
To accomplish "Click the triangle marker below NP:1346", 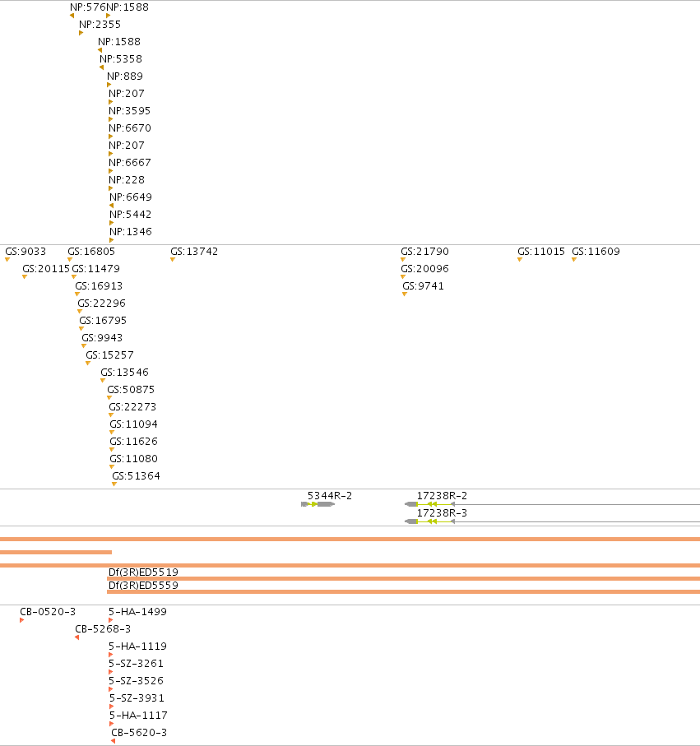I will 111,240.
